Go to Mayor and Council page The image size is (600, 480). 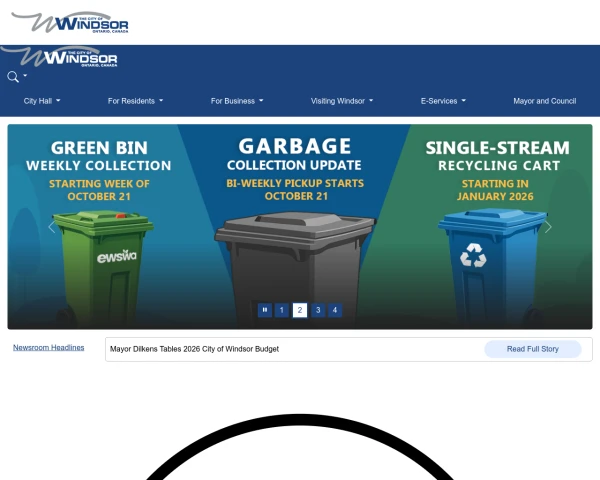click(545, 101)
